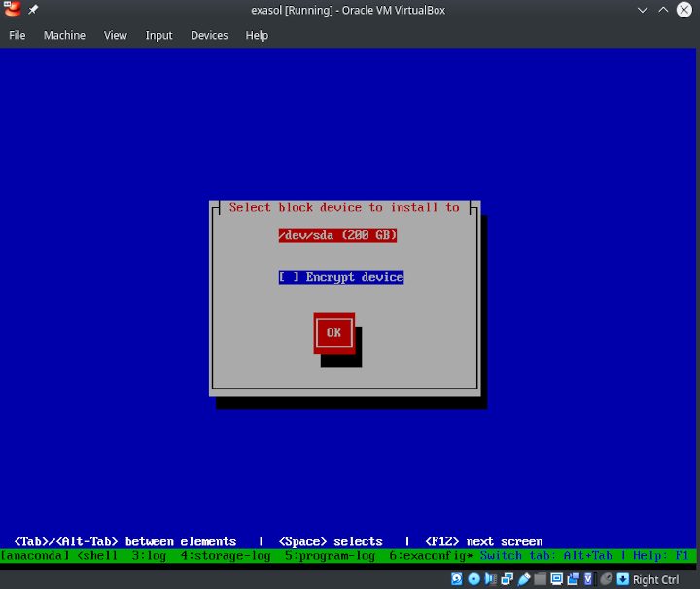Image resolution: width=700 pixels, height=589 pixels.
Task: Click the display settings status icon
Action: (x=557, y=579)
